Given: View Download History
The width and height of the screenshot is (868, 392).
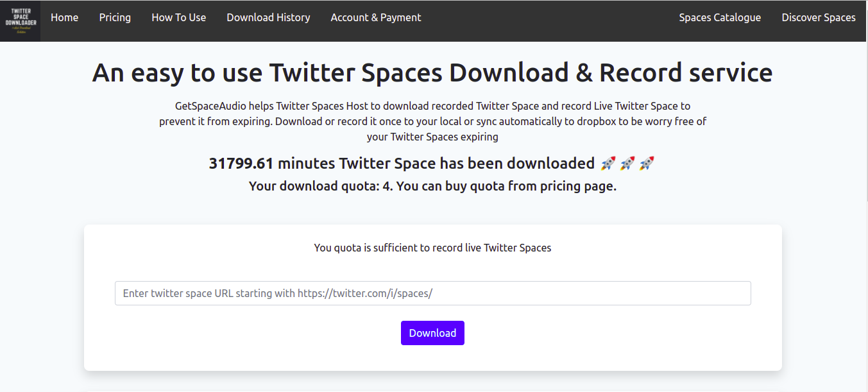Looking at the screenshot, I should 268,18.
